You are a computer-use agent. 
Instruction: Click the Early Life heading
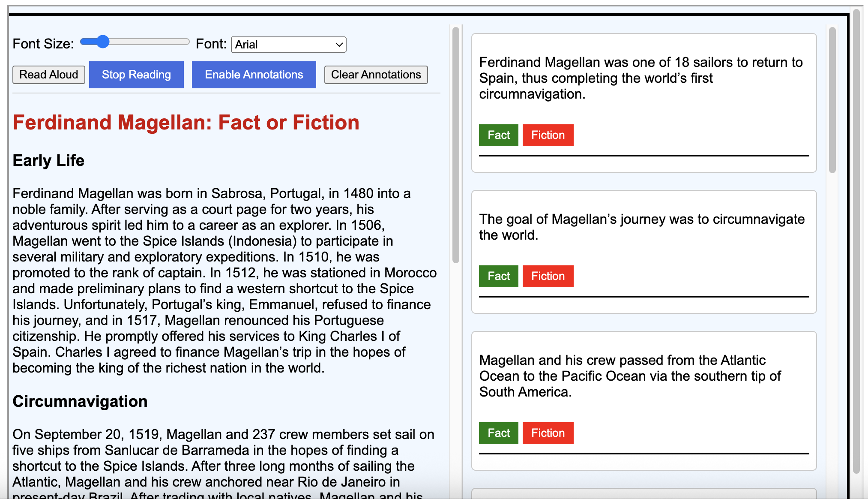(x=48, y=160)
